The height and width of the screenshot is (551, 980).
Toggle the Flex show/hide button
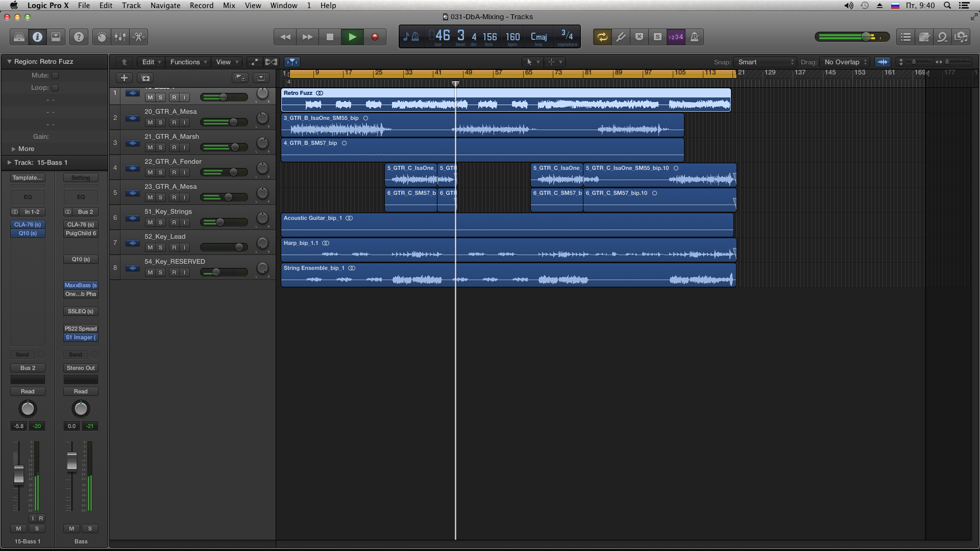271,62
